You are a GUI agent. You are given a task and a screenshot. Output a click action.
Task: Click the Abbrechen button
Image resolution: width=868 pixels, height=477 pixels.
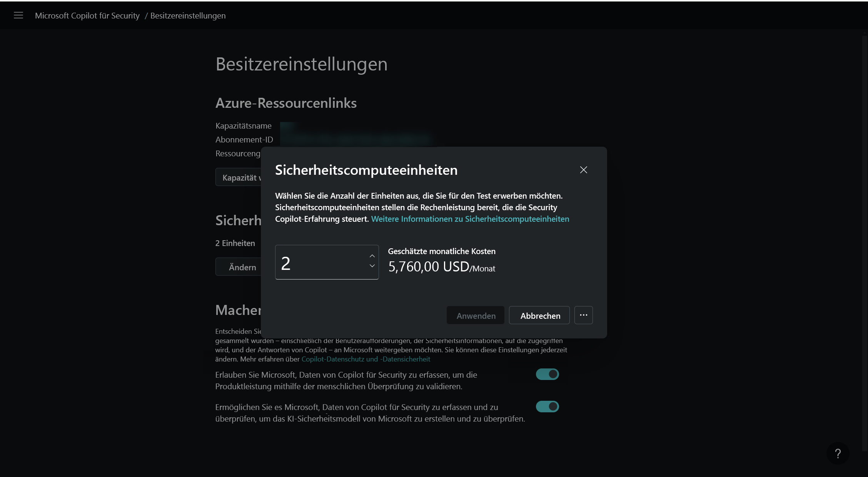coord(539,315)
